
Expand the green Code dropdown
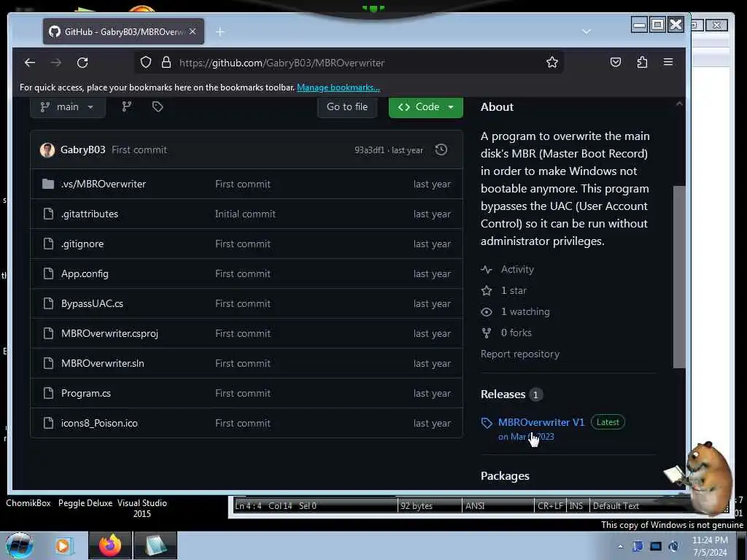tap(426, 107)
